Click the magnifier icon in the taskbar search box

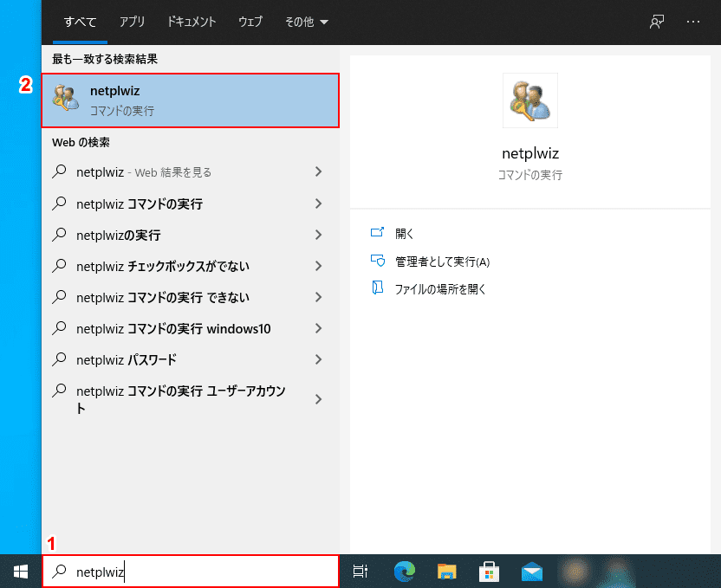(x=59, y=571)
